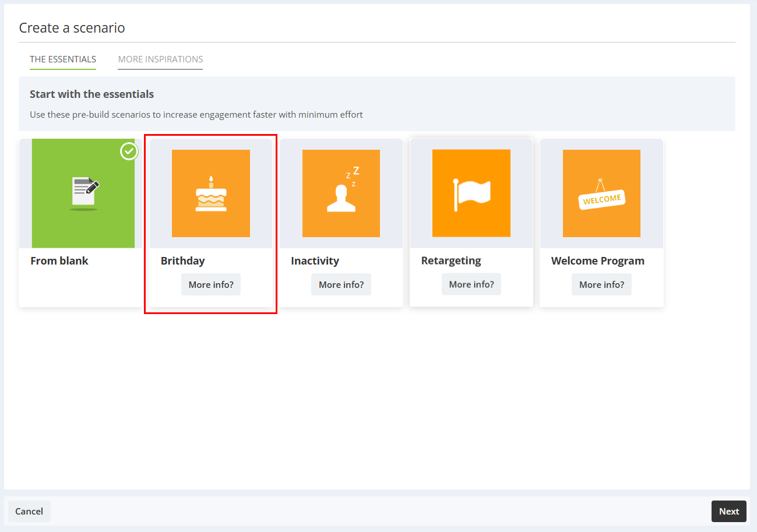Click the Create a scenario heading
Image resolution: width=757 pixels, height=532 pixels.
click(x=72, y=27)
